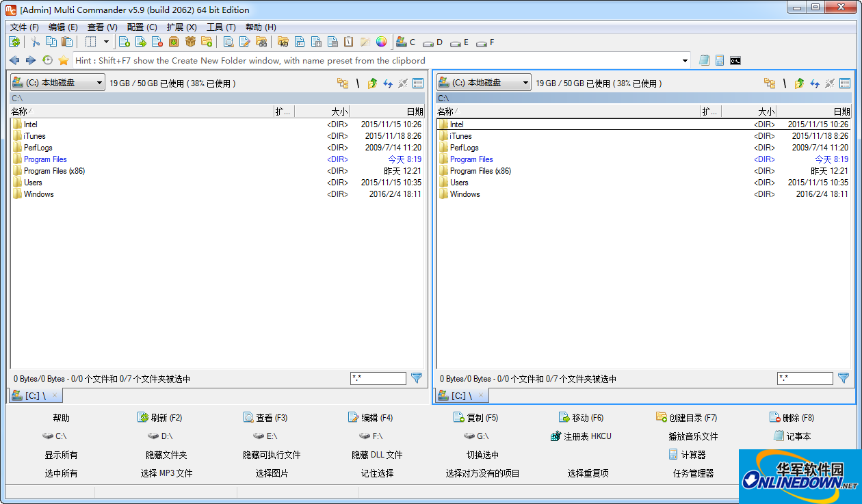Open right panel drive selector dropdown
The height and width of the screenshot is (504, 862).
(484, 83)
